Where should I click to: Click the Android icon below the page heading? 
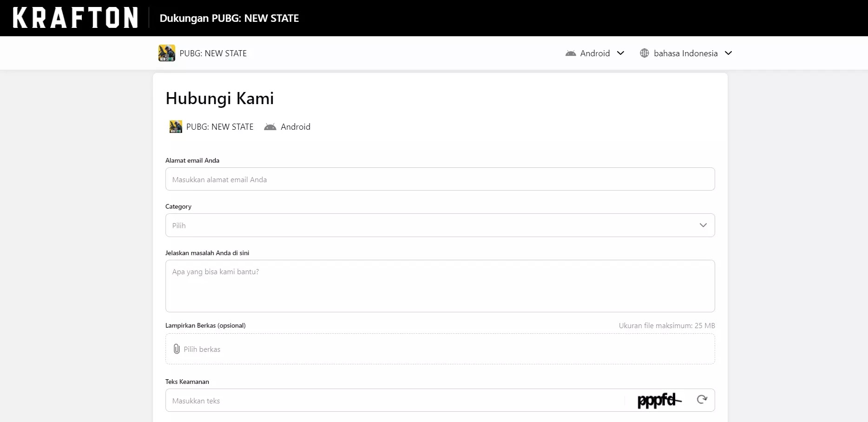[270, 127]
